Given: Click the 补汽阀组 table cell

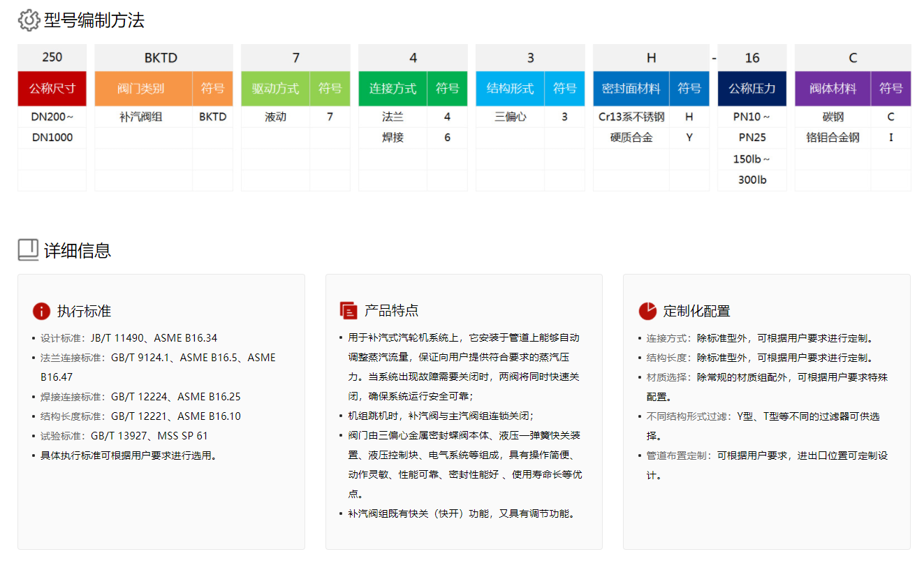Looking at the screenshot, I should coord(143,117).
